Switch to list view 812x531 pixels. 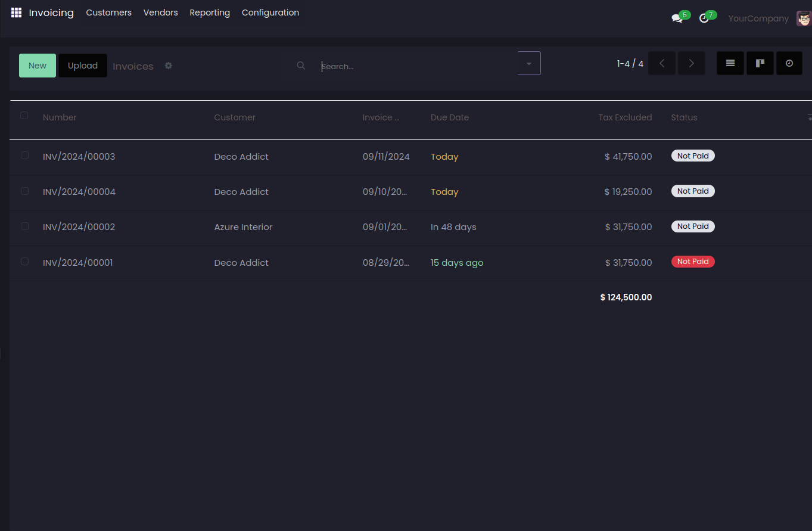click(730, 63)
